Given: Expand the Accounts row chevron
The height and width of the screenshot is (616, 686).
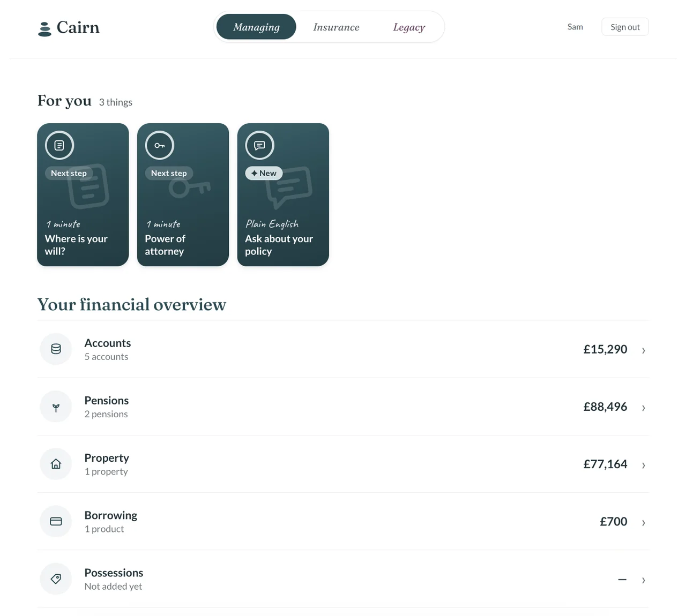Looking at the screenshot, I should (x=643, y=350).
